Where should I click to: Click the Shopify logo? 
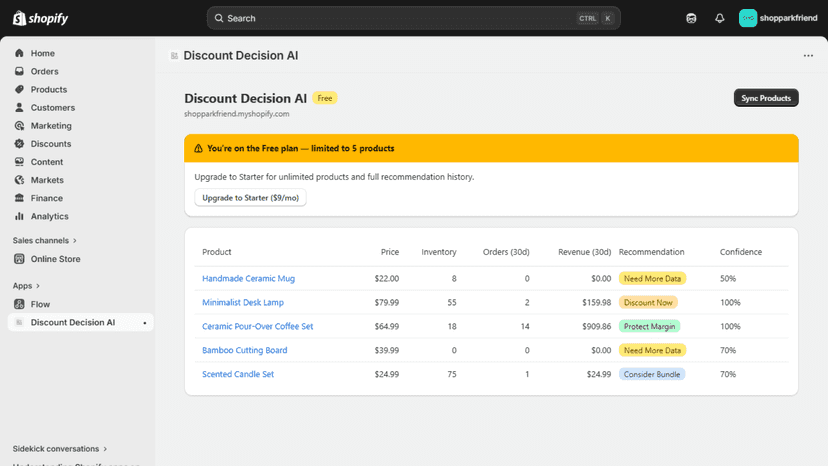41,18
